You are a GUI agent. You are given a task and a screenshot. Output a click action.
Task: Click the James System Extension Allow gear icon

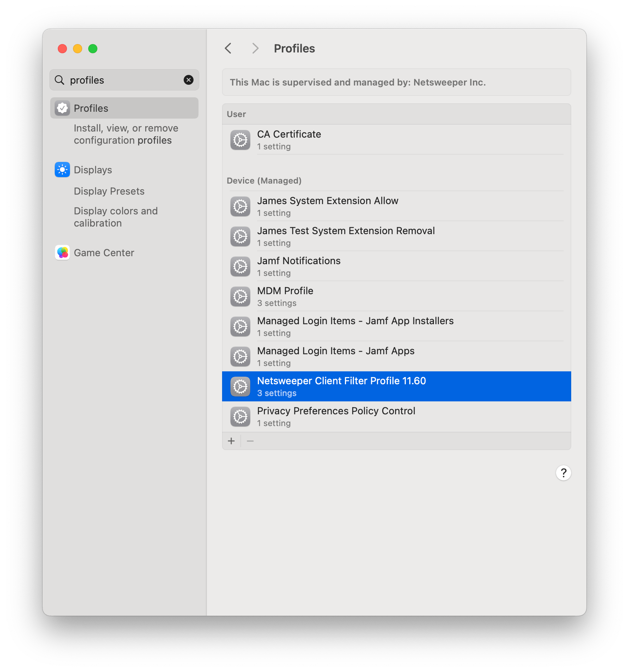pyautogui.click(x=240, y=206)
